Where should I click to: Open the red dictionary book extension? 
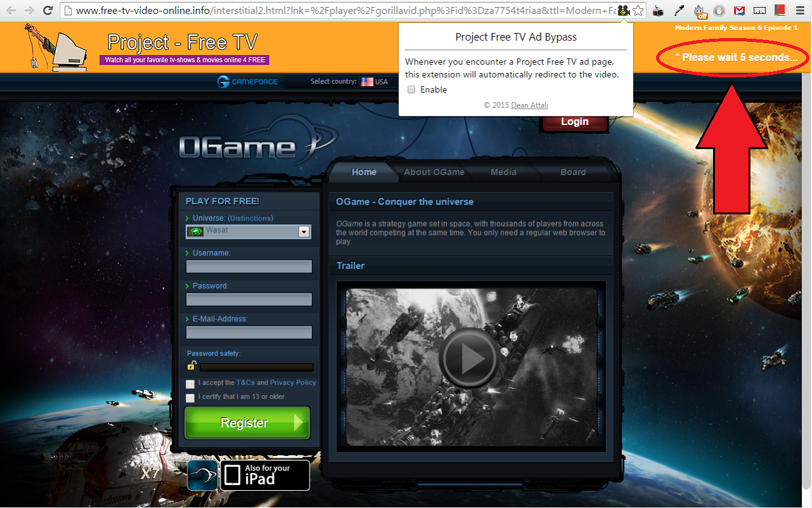click(x=780, y=11)
